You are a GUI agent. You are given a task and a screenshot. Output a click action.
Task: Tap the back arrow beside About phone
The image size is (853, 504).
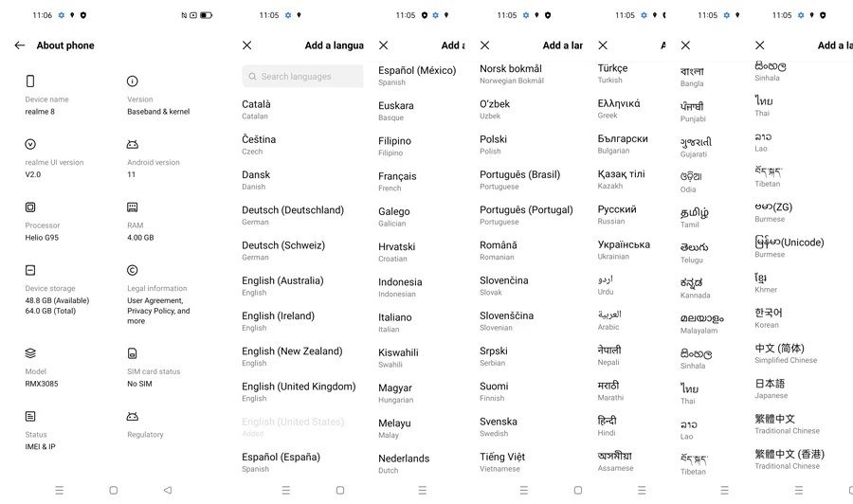pos(20,45)
